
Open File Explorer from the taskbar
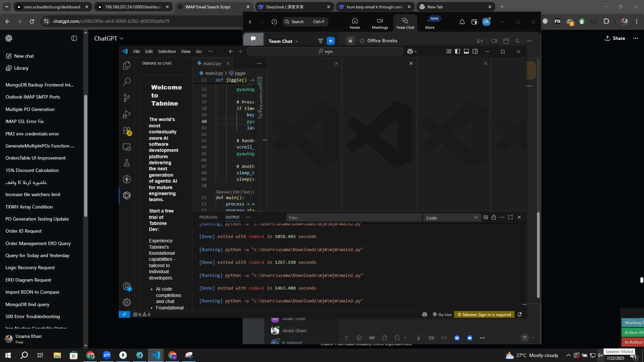pyautogui.click(x=57, y=355)
